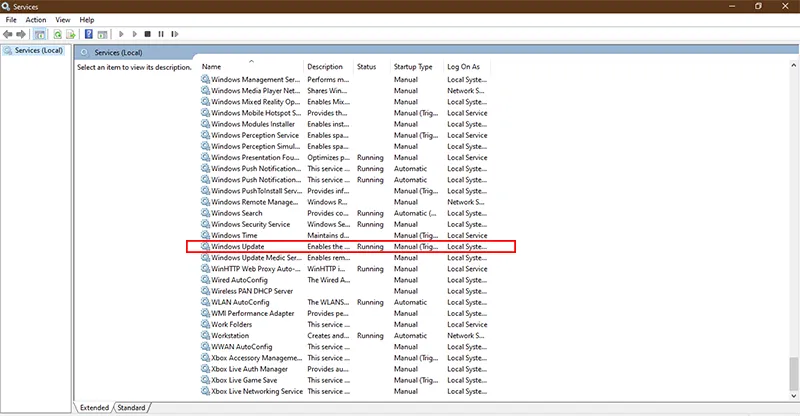Sort by the Startup Type column header
The image size is (800, 416).
pyautogui.click(x=412, y=67)
